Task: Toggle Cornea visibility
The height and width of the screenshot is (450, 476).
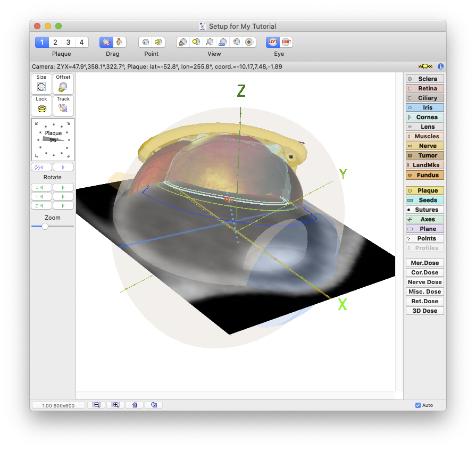Action: click(x=425, y=117)
